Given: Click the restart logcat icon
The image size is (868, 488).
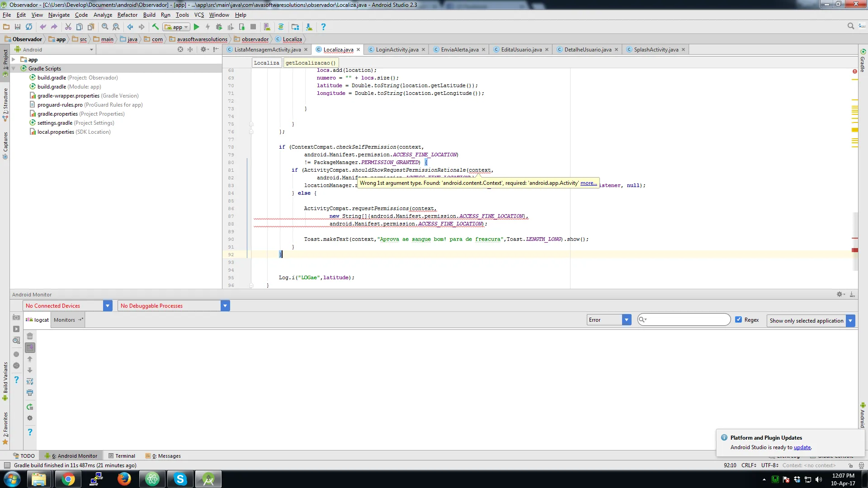Looking at the screenshot, I should [30, 407].
